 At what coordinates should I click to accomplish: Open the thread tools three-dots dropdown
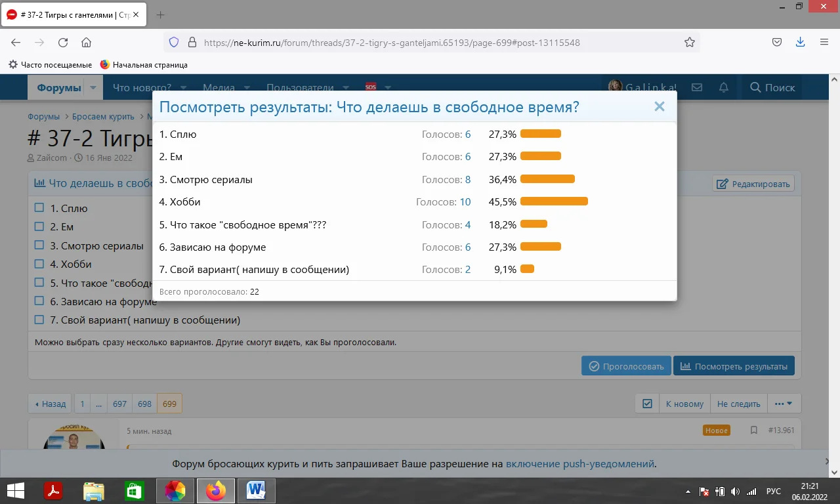pyautogui.click(x=784, y=404)
